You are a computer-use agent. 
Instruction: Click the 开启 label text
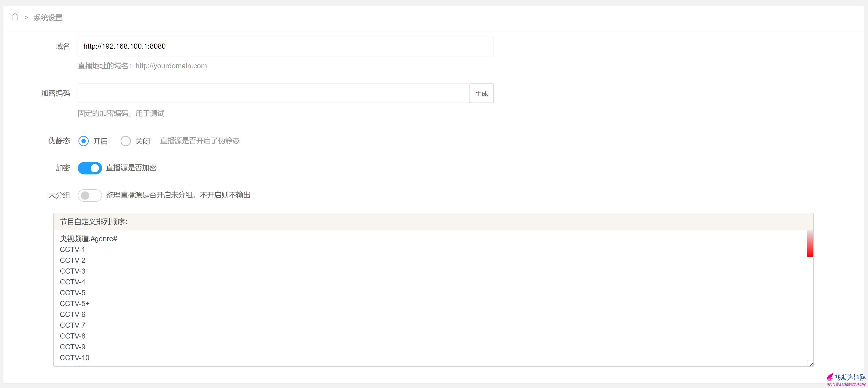pyautogui.click(x=101, y=141)
